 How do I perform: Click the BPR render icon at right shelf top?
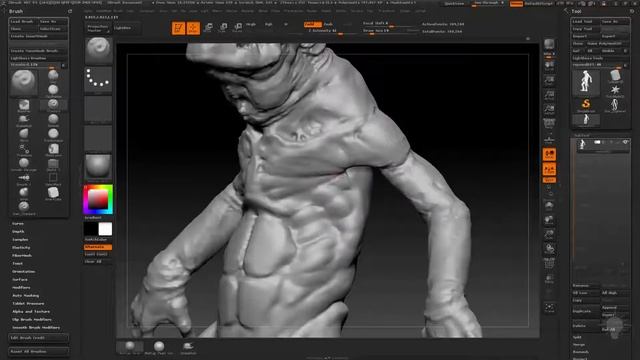click(549, 44)
